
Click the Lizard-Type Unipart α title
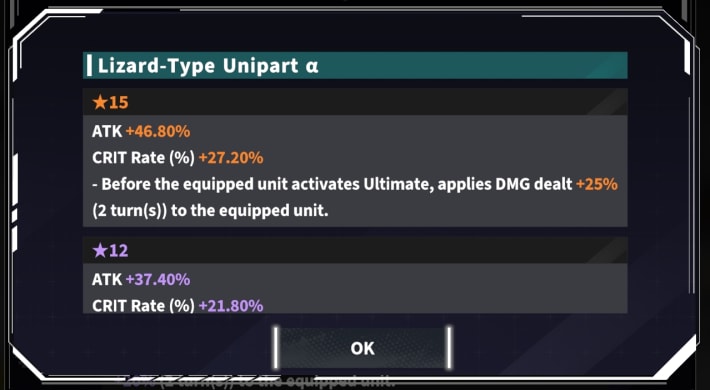pyautogui.click(x=208, y=66)
